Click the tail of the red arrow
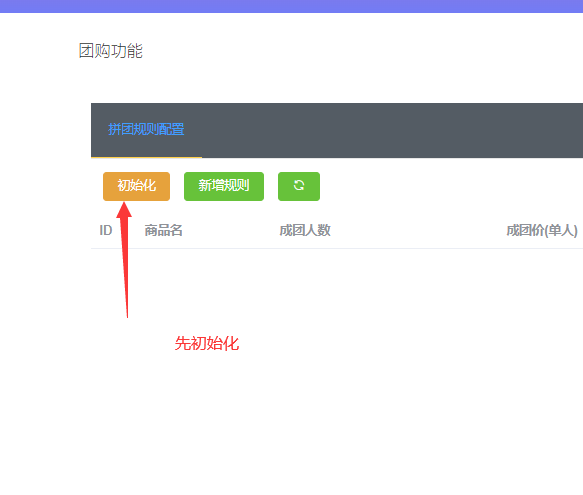This screenshot has width=583, height=495. click(127, 311)
